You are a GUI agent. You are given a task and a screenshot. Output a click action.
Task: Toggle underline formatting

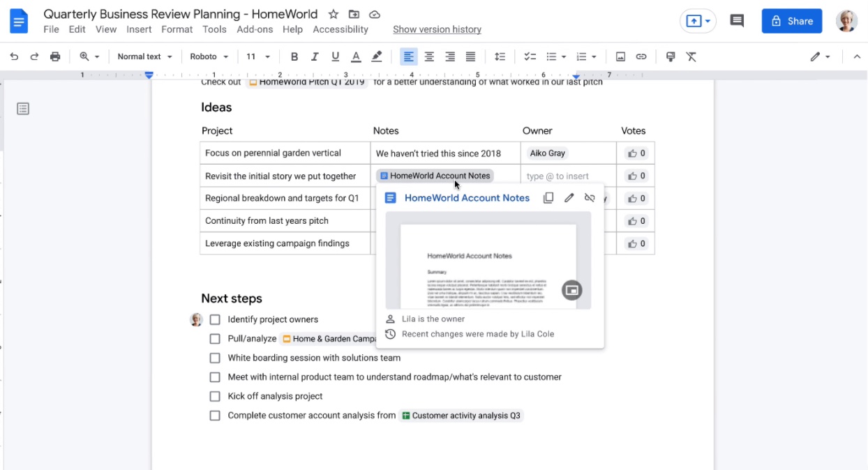click(x=336, y=56)
